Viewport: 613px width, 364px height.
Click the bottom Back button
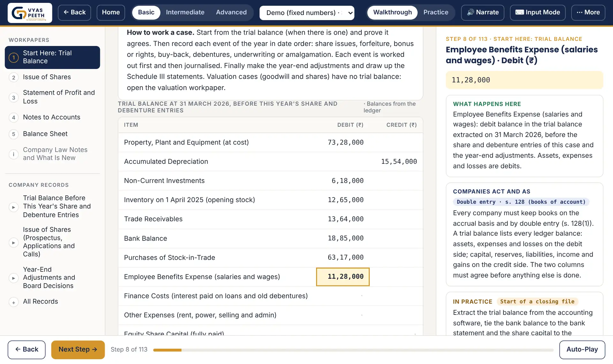[26, 350]
